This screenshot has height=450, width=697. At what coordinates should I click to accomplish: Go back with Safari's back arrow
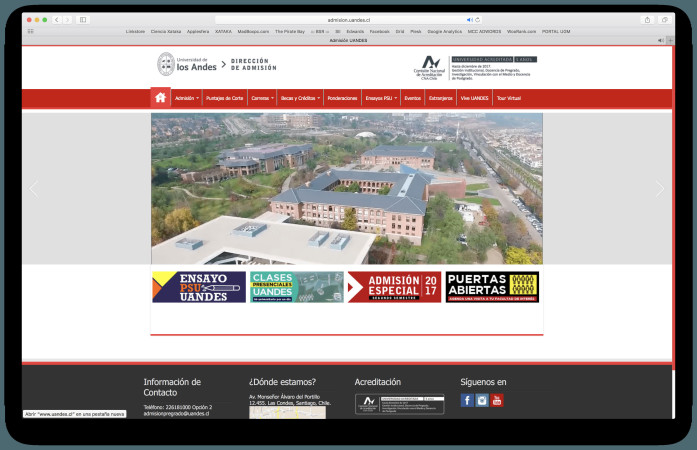click(x=56, y=20)
